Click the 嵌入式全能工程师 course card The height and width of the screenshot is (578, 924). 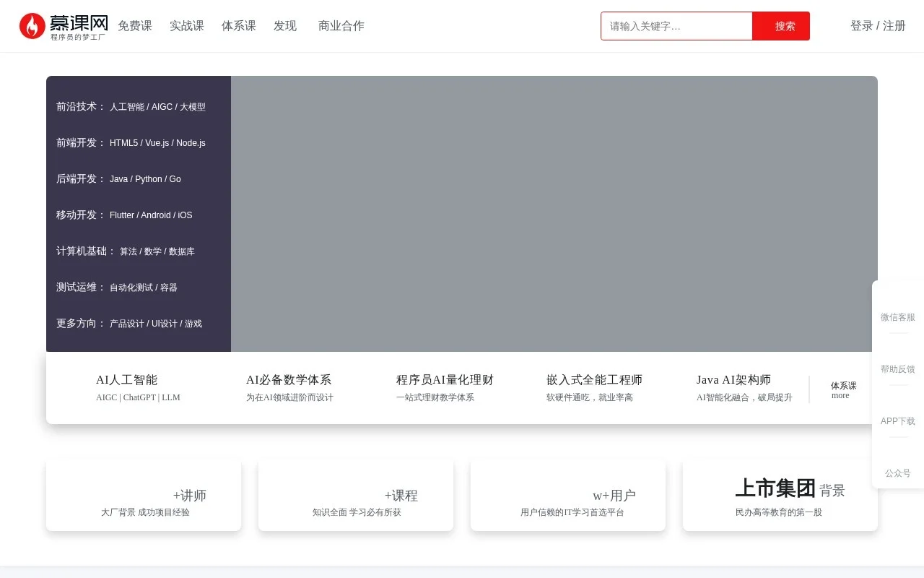point(596,387)
